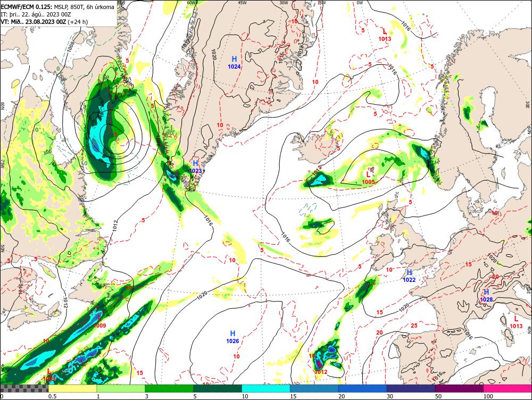Viewport: 532px width, 400px height.
Task: Select the 'H 1022' high near southern Britain
Action: [409, 276]
